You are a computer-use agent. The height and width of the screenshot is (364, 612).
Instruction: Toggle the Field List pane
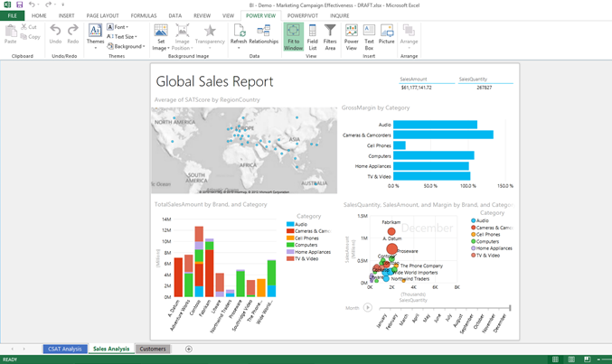pos(312,37)
